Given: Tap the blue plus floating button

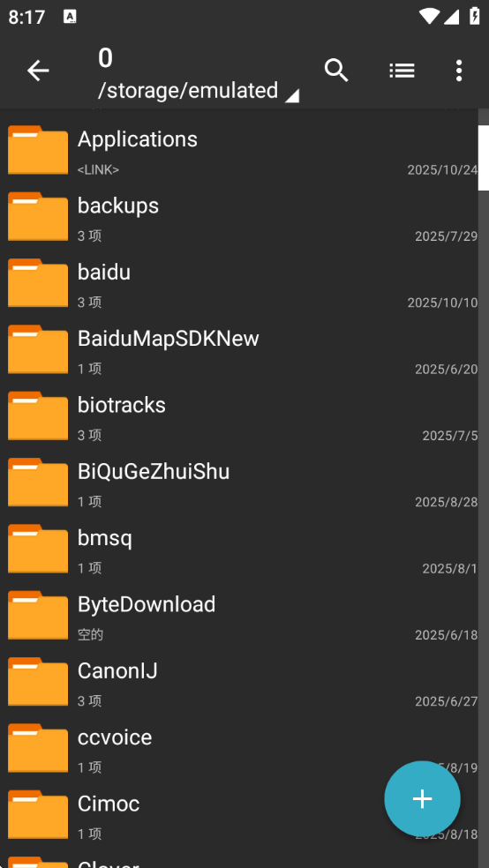Looking at the screenshot, I should (x=422, y=799).
